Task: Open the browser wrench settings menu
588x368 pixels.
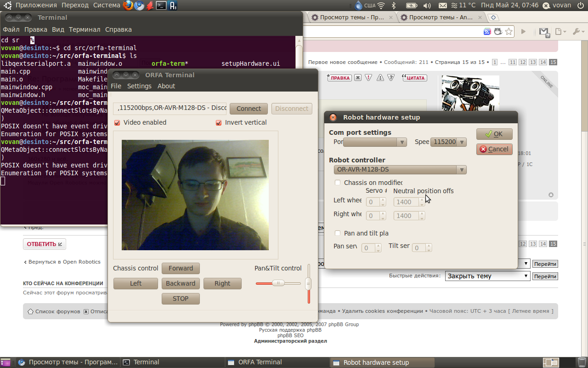Action: [x=577, y=32]
